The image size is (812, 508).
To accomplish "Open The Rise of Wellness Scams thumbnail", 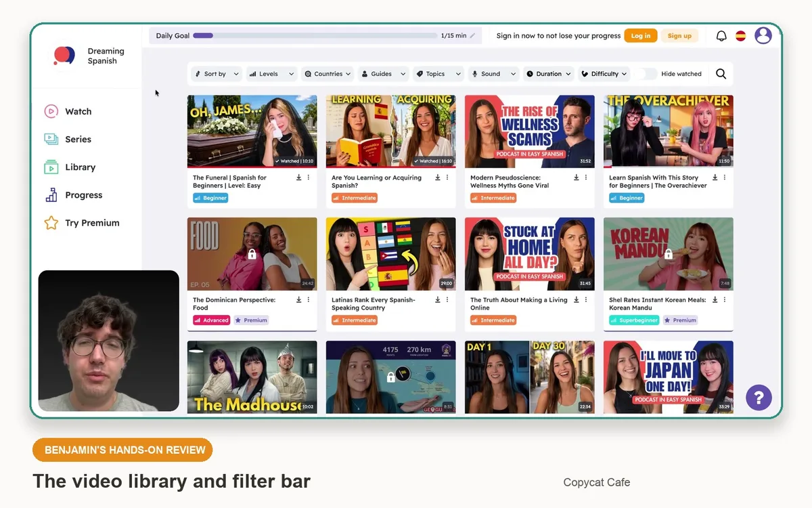I will tap(530, 131).
